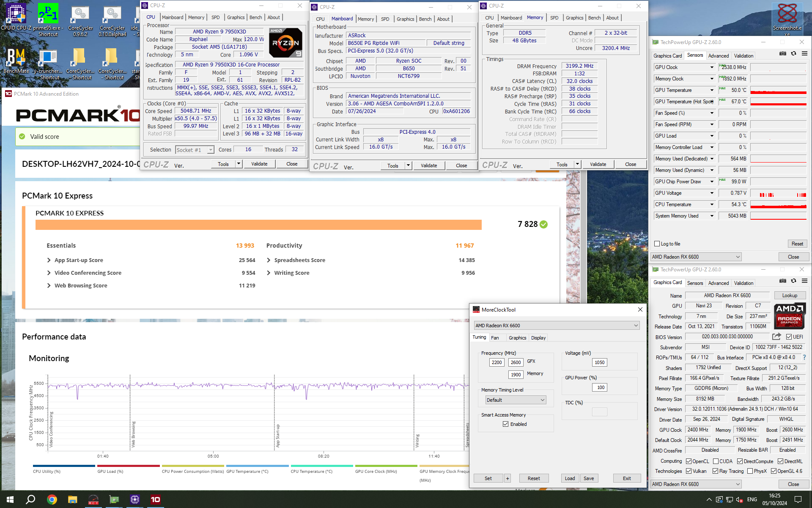The height and width of the screenshot is (508, 812).
Task: Open SPD tab in Memory CPU-Z window
Action: coord(554,18)
